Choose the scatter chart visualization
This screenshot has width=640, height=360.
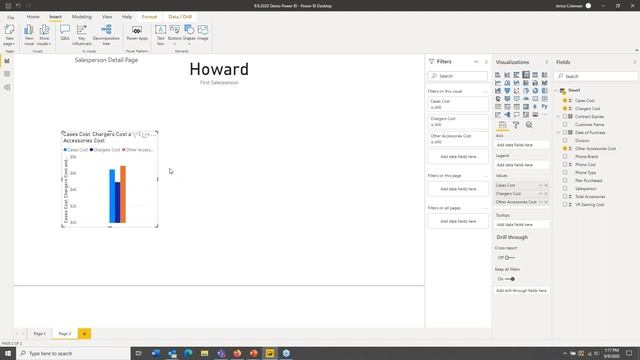click(516, 91)
